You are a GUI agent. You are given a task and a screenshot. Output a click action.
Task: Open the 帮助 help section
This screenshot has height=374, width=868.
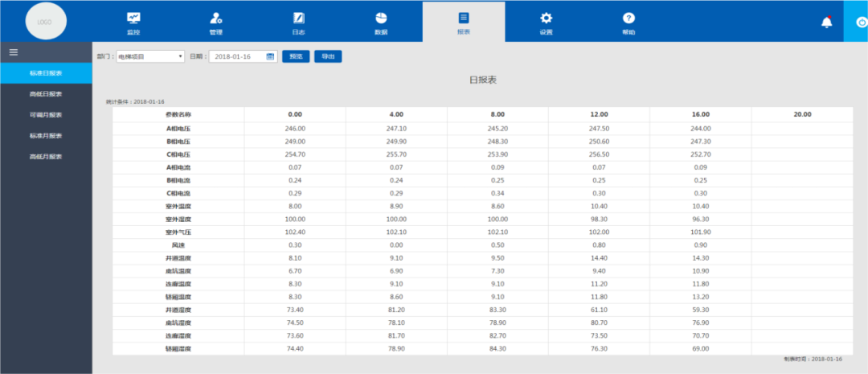click(628, 23)
